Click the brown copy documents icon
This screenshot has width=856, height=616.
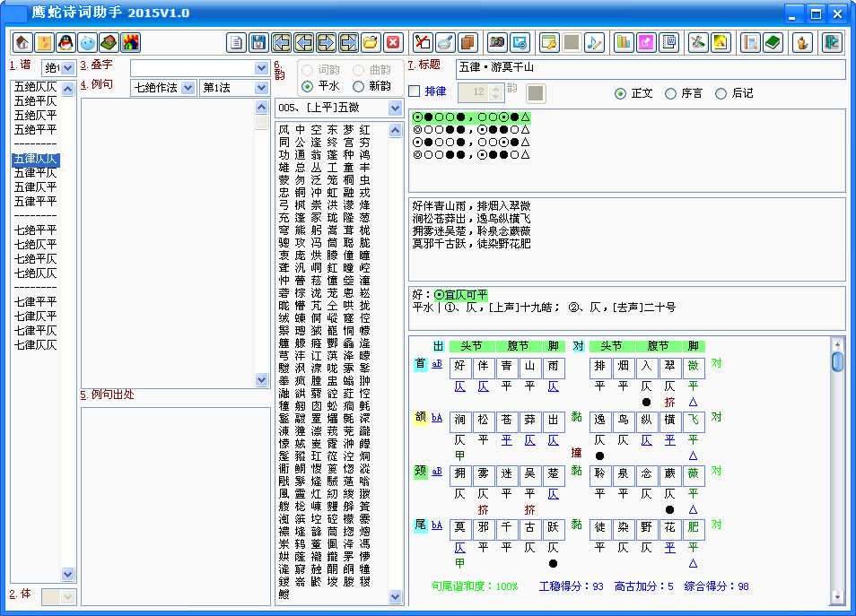click(x=467, y=42)
